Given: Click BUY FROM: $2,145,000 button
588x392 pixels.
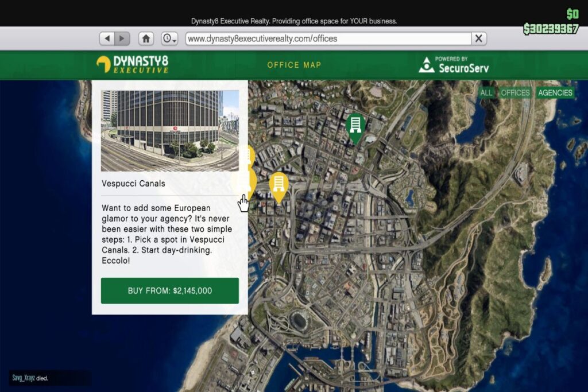Looking at the screenshot, I should (170, 291).
